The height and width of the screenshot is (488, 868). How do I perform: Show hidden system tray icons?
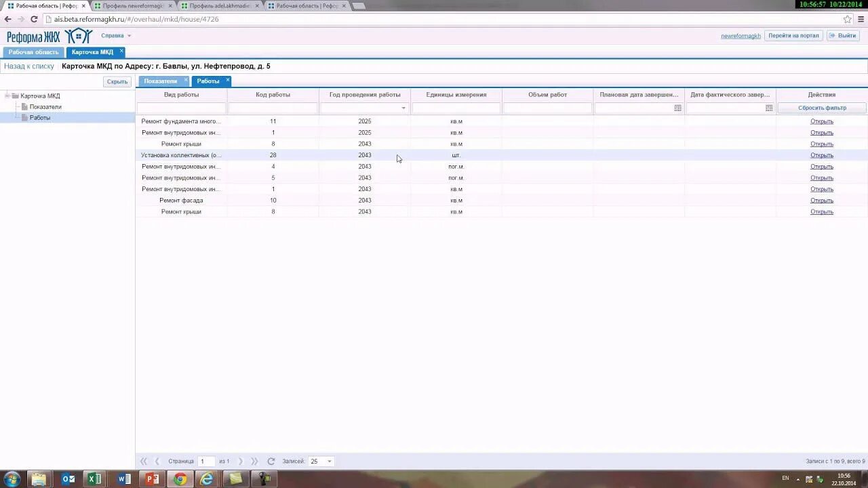[798, 479]
